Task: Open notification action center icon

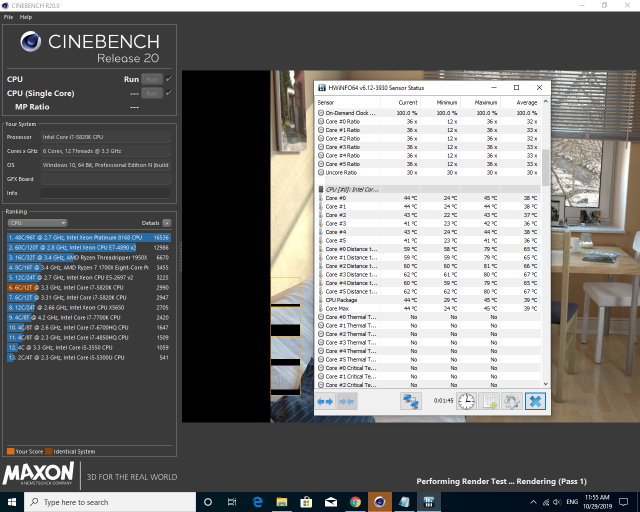Action: [x=623, y=502]
